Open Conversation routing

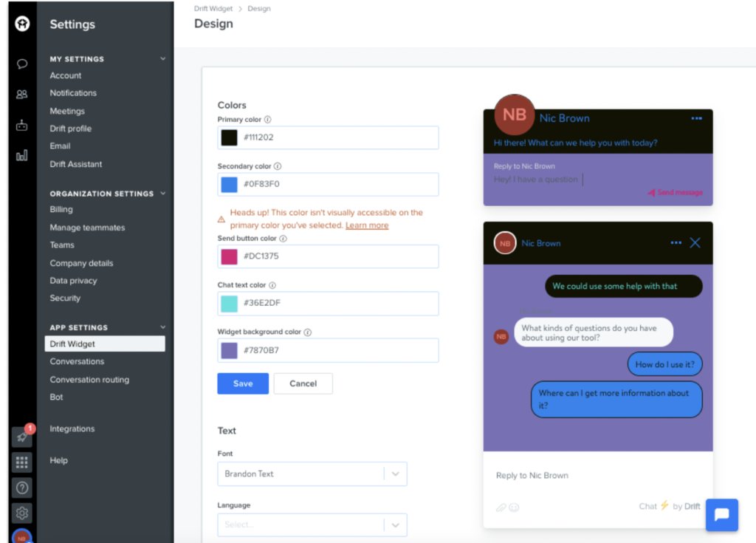pyautogui.click(x=89, y=380)
